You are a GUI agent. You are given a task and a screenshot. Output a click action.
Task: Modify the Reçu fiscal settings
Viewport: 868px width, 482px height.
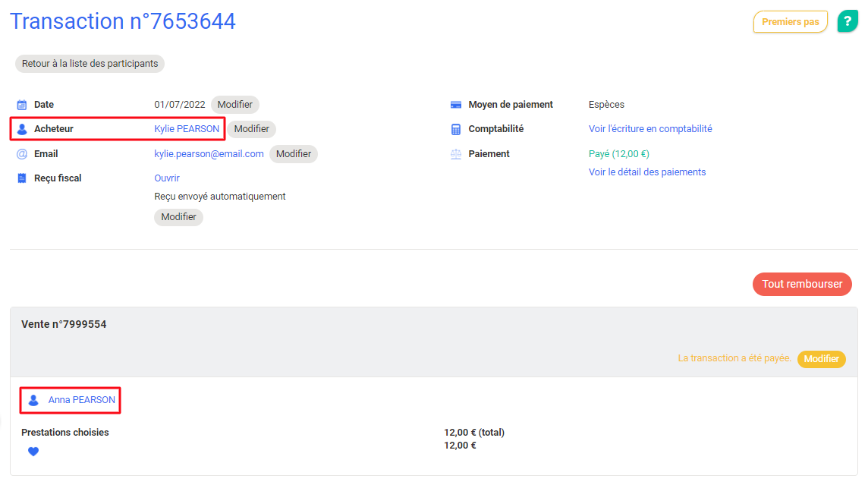(178, 217)
